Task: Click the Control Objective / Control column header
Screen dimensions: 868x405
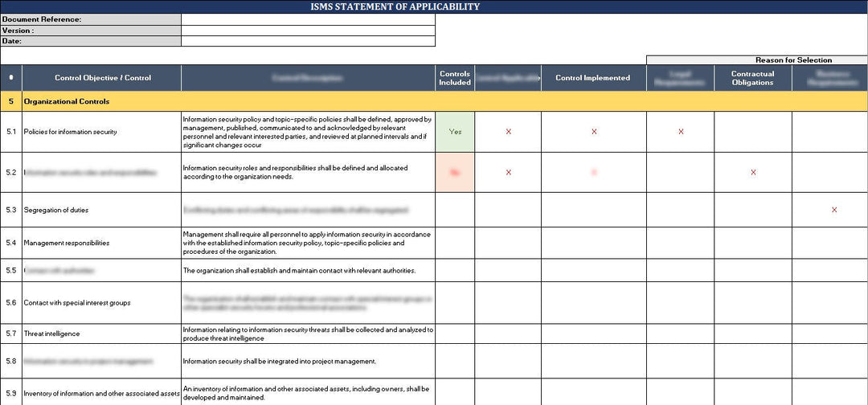Action: point(102,78)
